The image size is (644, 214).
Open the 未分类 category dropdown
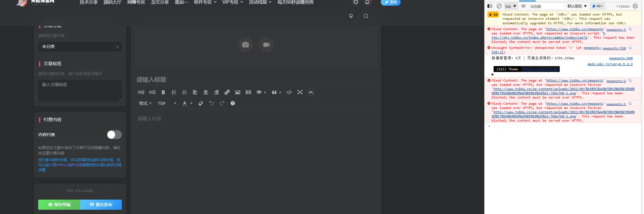coord(80,47)
